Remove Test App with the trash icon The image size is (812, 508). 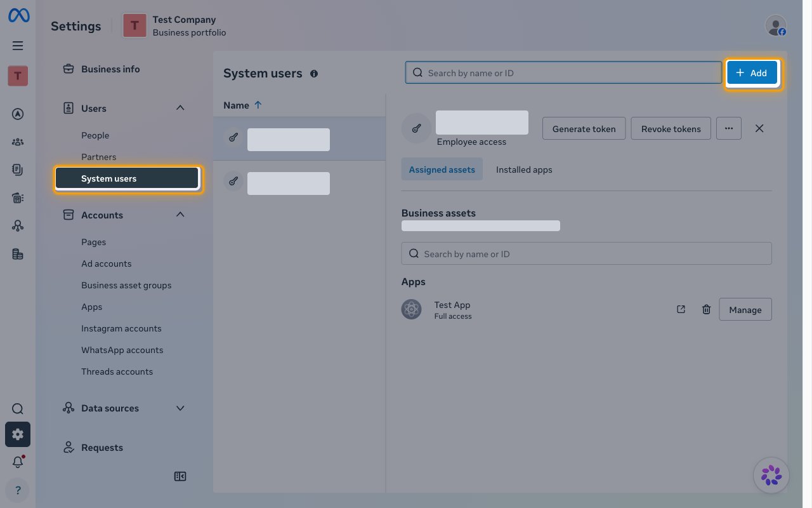[706, 309]
